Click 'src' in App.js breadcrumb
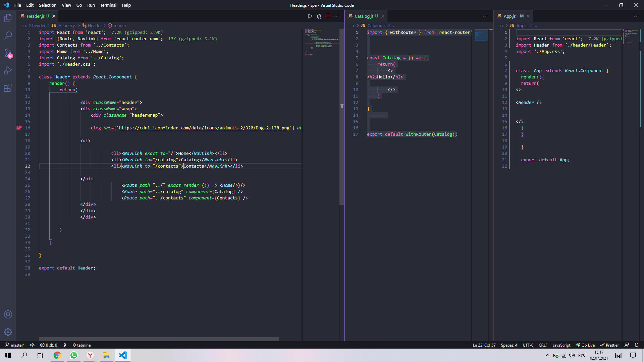 click(x=501, y=25)
